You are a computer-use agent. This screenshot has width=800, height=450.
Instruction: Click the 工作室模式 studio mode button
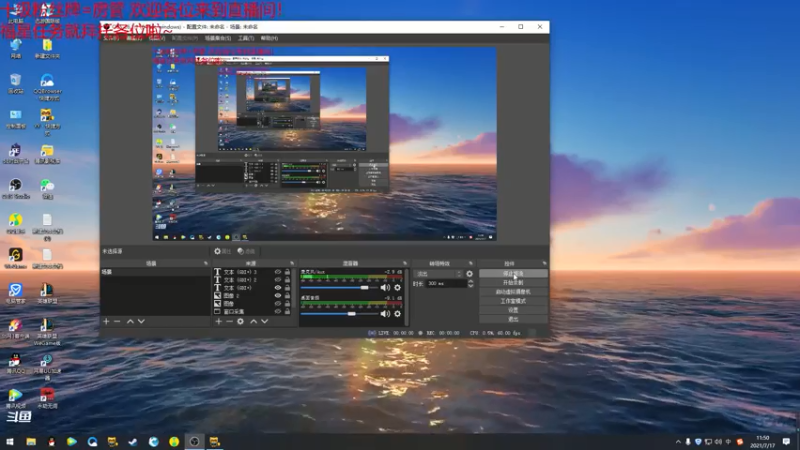coord(513,301)
